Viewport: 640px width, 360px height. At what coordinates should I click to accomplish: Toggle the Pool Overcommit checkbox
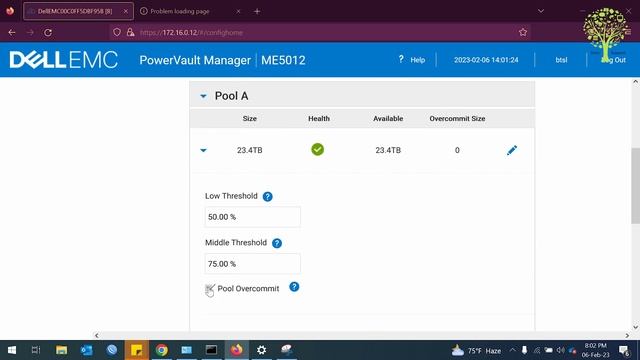click(209, 289)
